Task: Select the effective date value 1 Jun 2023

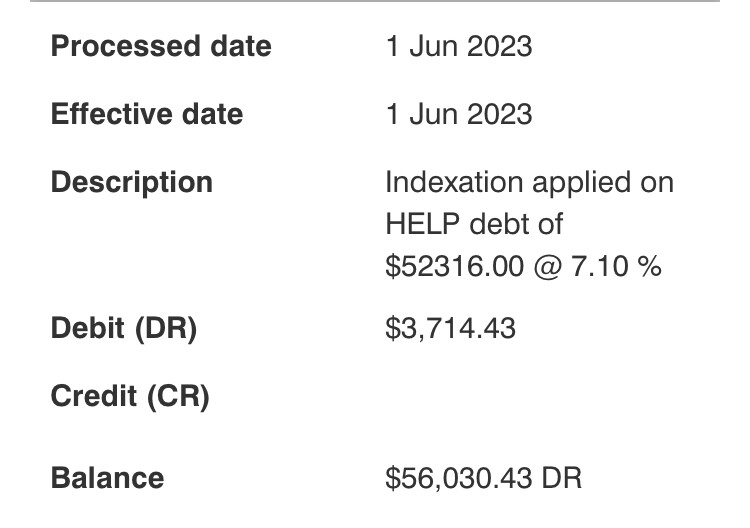Action: click(x=458, y=114)
